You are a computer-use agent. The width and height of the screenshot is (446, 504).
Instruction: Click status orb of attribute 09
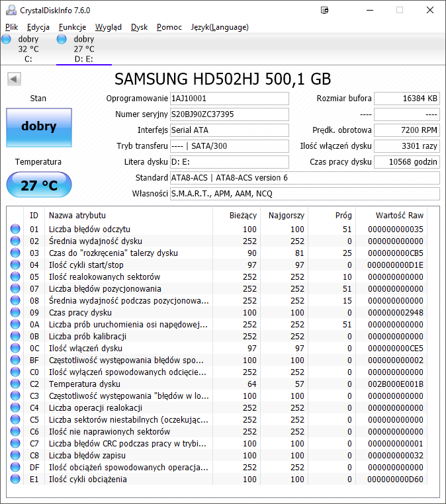pyautogui.click(x=15, y=312)
